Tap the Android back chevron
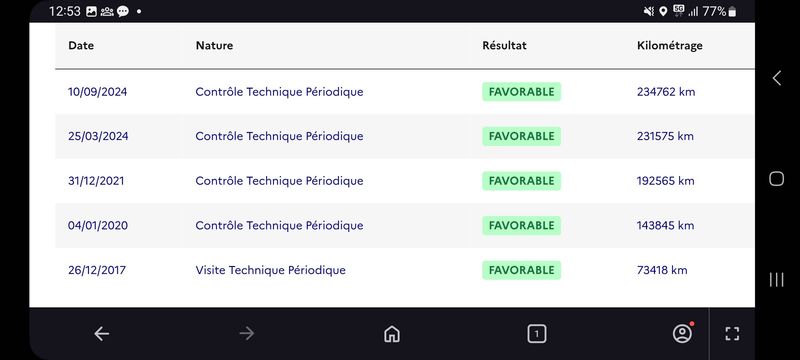Viewport: 800px width, 360px height. point(777,78)
